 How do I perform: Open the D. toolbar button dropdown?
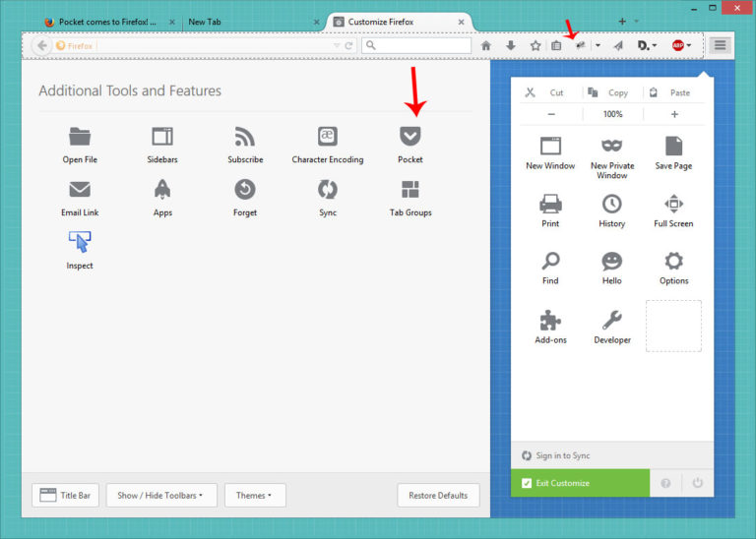[x=655, y=46]
